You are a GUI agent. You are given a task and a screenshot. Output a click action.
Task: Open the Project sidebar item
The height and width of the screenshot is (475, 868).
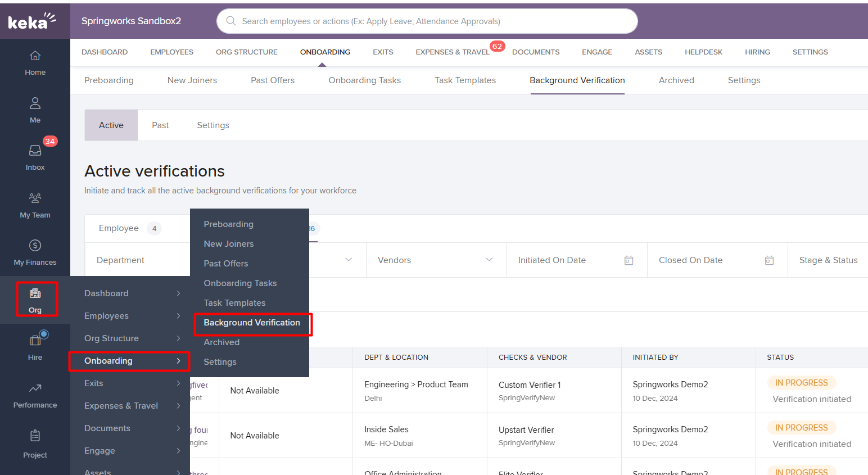(x=35, y=444)
